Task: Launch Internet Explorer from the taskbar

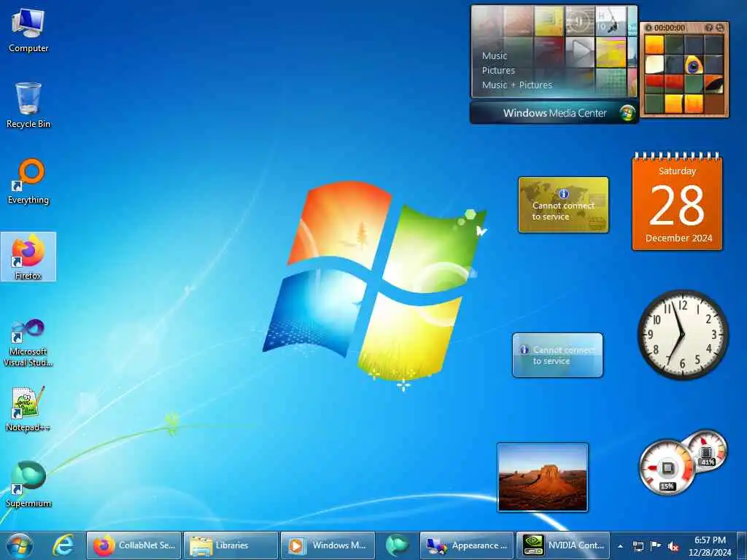Action: click(63, 545)
